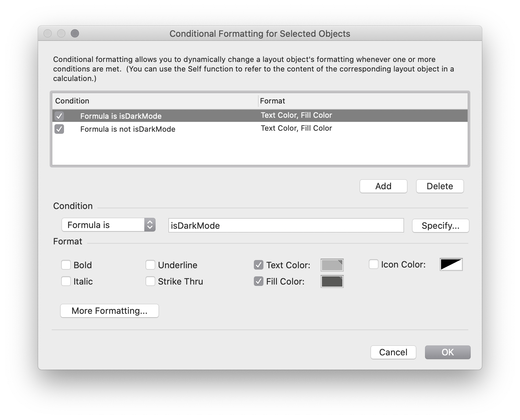Open the Text Color swatch picker
Screen dimensions: 520x420
click(331, 265)
